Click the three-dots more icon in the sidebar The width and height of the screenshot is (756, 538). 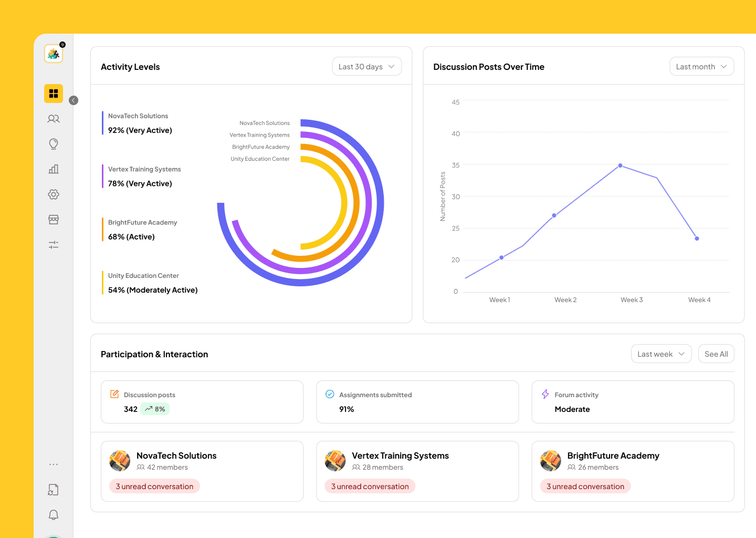pyautogui.click(x=54, y=464)
